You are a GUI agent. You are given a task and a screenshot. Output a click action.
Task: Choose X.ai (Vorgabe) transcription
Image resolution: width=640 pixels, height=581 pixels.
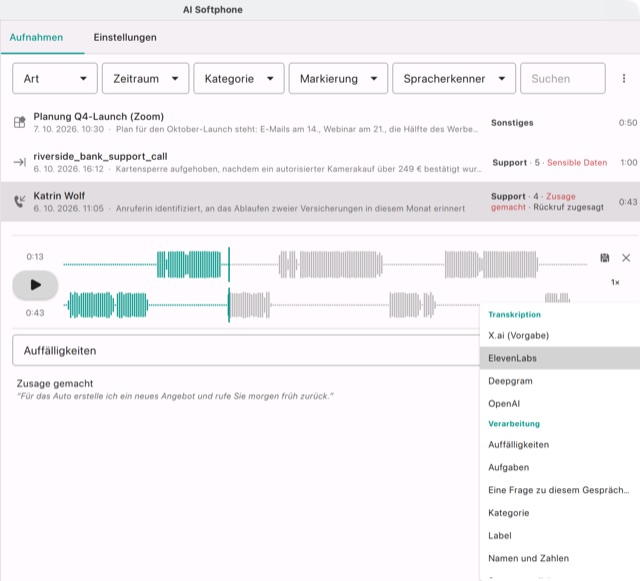[x=560, y=336]
